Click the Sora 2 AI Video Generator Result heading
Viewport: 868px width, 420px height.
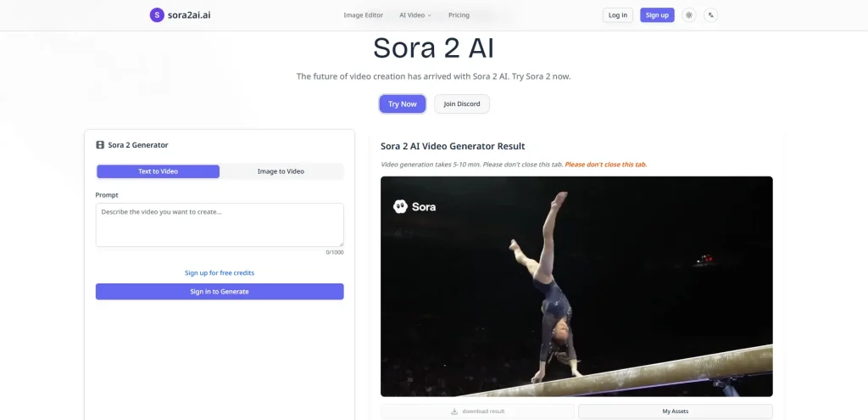453,146
